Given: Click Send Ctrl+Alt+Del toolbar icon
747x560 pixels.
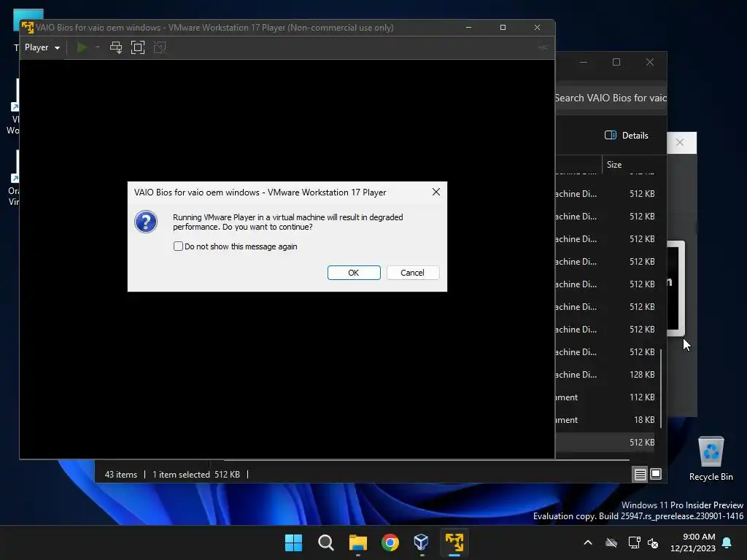Looking at the screenshot, I should click(116, 47).
